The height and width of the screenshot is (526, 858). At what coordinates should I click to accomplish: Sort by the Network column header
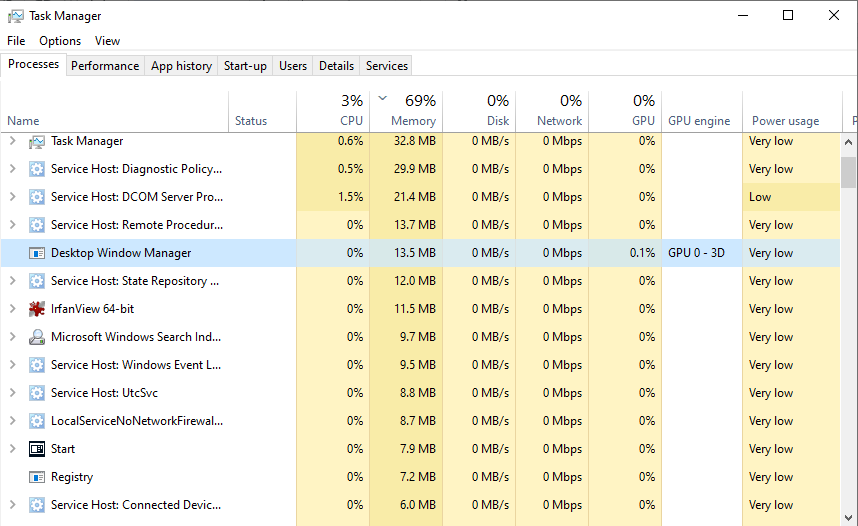[x=552, y=112]
